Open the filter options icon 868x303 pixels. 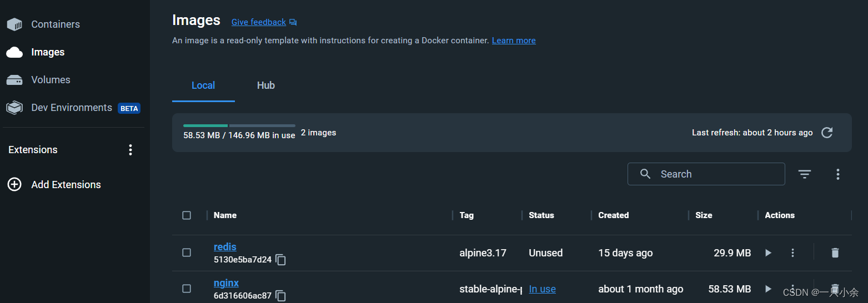pos(805,174)
